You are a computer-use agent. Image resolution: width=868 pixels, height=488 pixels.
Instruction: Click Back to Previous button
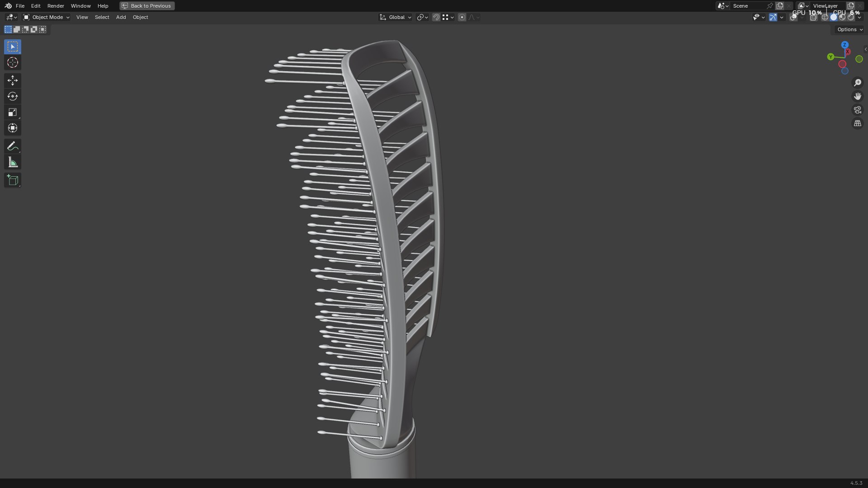(x=147, y=6)
